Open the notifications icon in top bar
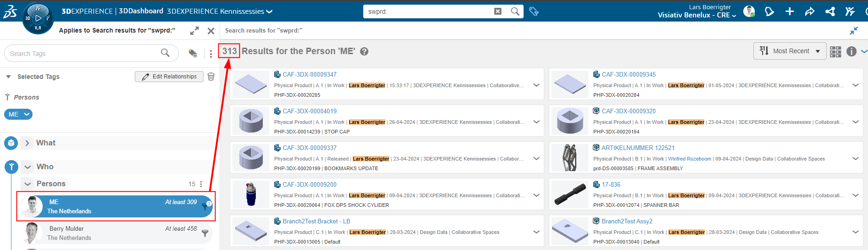Screen dimensions: 868x250 pyautogui.click(x=769, y=11)
